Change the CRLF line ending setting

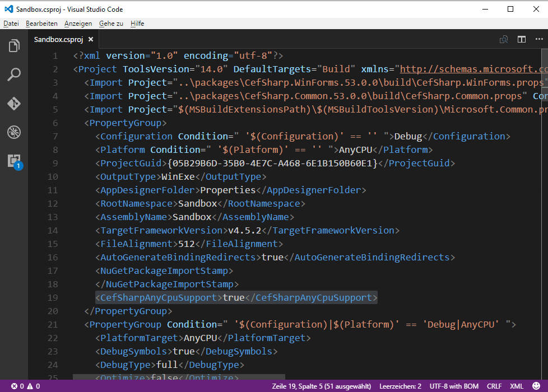pyautogui.click(x=494, y=386)
